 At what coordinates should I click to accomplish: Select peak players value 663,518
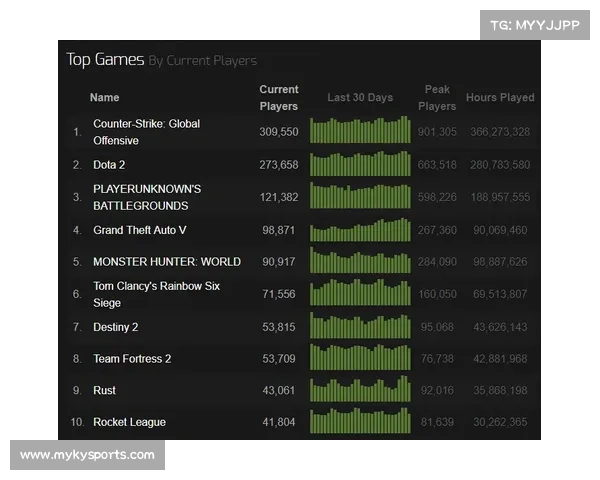point(437,165)
